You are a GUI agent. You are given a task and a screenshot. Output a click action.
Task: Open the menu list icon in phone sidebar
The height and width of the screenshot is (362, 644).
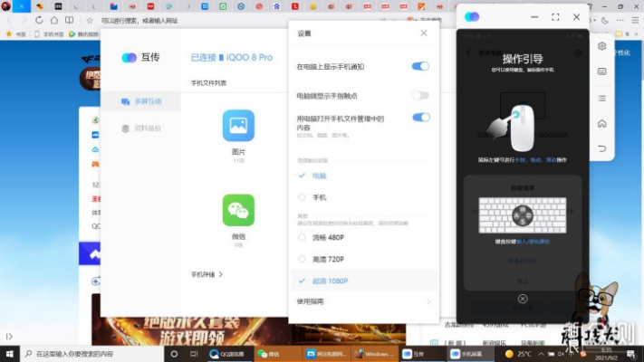click(x=602, y=98)
